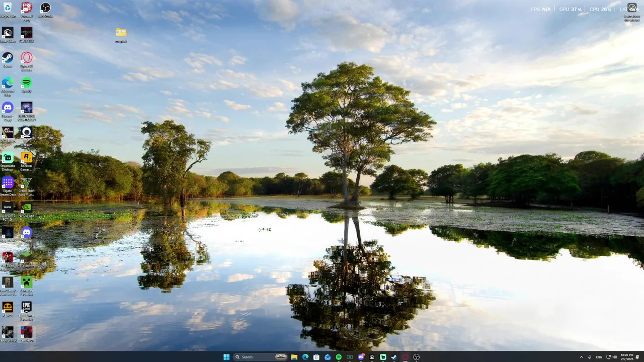Image resolution: width=644 pixels, height=362 pixels.
Task: Open the notification bell in taskbar
Action: point(637,357)
